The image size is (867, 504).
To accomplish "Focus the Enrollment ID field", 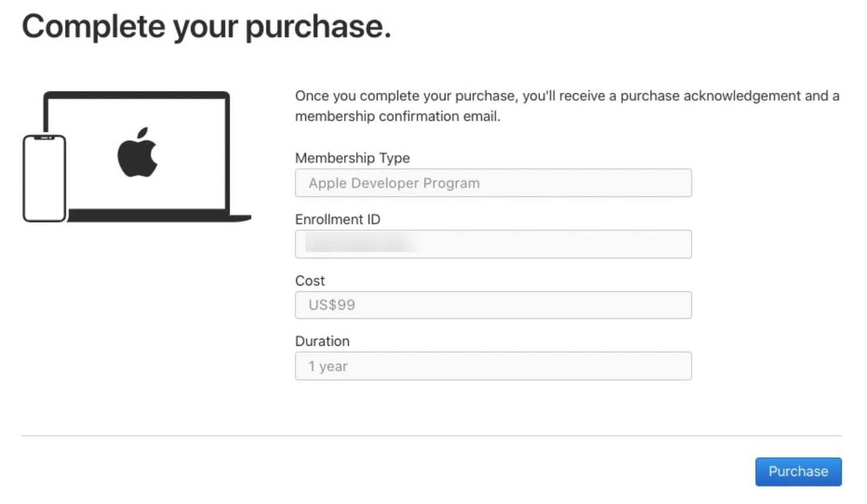I will [x=493, y=244].
